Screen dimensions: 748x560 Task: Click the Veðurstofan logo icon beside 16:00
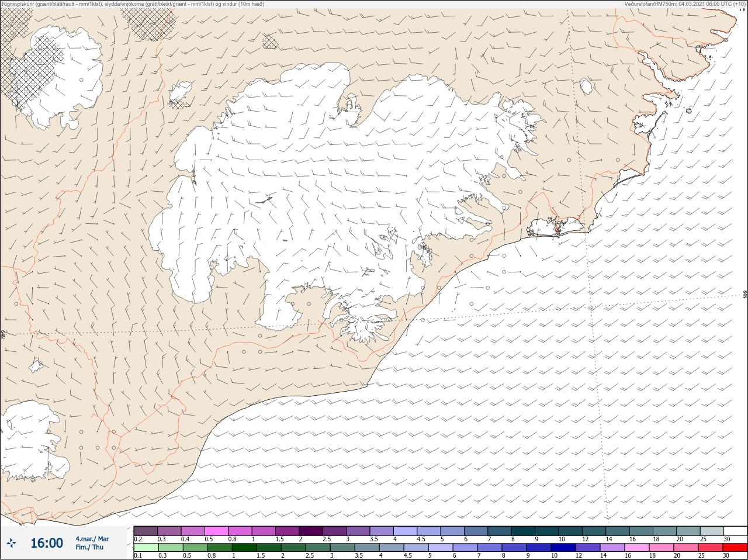tap(12, 543)
